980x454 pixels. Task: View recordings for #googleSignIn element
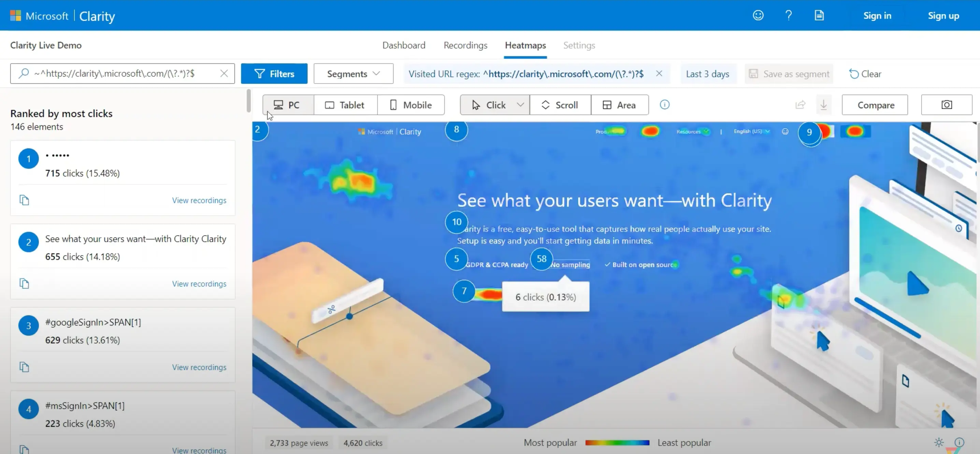click(x=199, y=367)
